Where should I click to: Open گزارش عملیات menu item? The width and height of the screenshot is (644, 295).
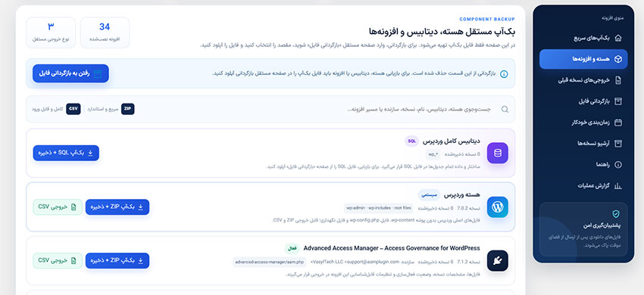coord(583,186)
